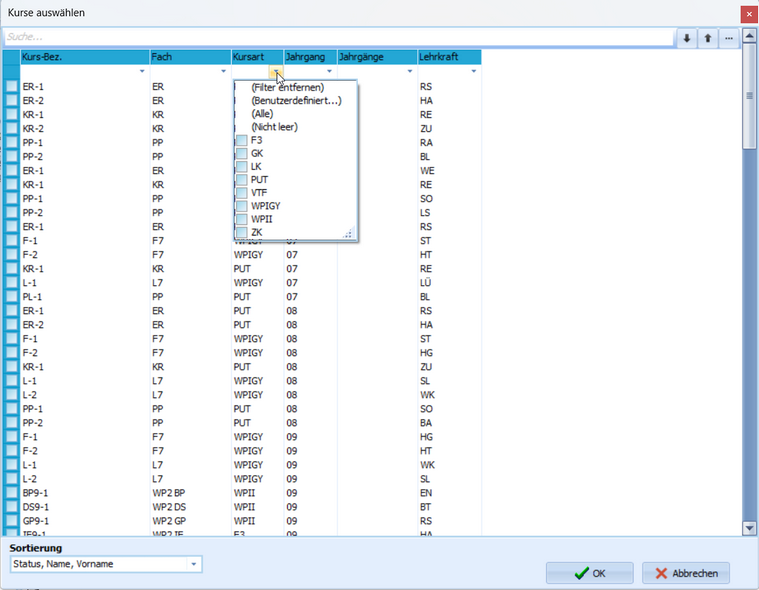The width and height of the screenshot is (759, 590).
Task: Click the search down arrow button
Action: point(686,38)
